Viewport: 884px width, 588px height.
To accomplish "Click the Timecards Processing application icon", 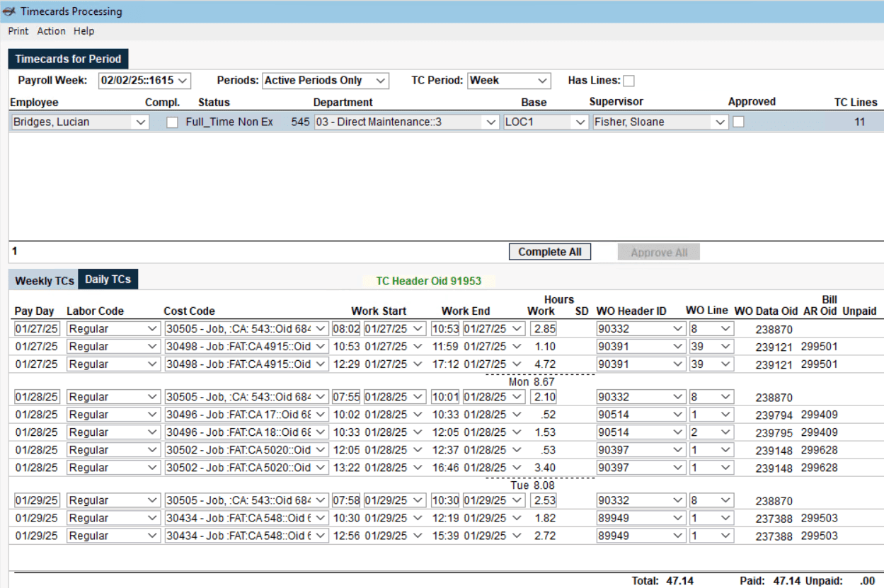I will 10,11.
